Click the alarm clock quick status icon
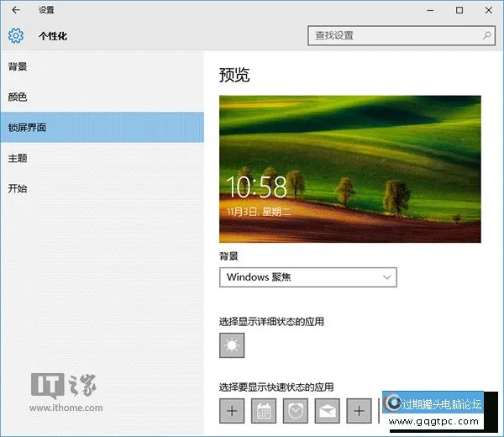This screenshot has width=504, height=437. click(295, 411)
